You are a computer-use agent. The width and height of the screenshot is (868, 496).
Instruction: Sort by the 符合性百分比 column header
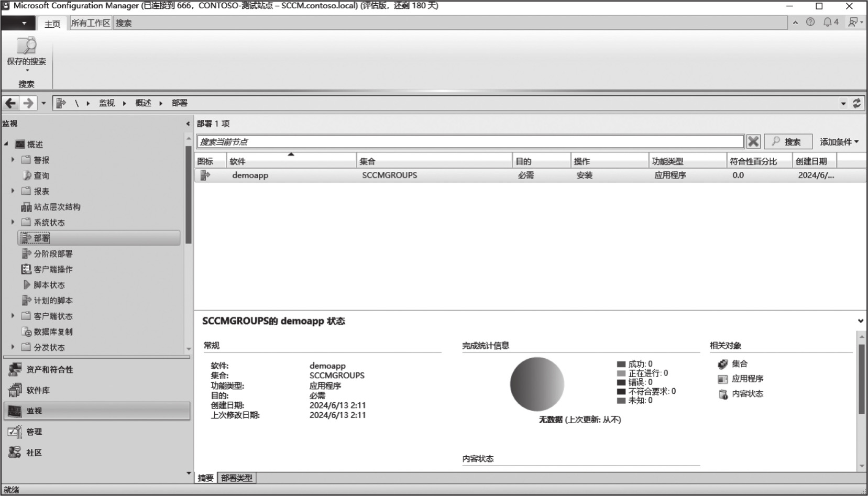[759, 161]
